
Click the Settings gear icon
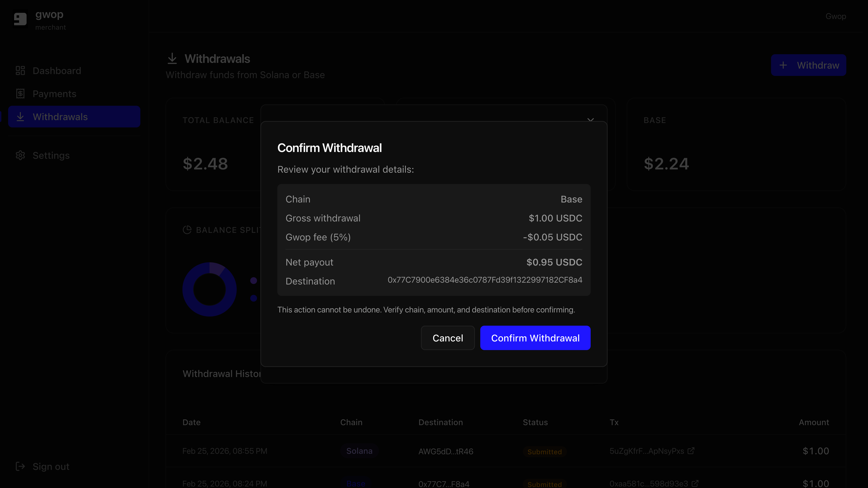tap(20, 155)
